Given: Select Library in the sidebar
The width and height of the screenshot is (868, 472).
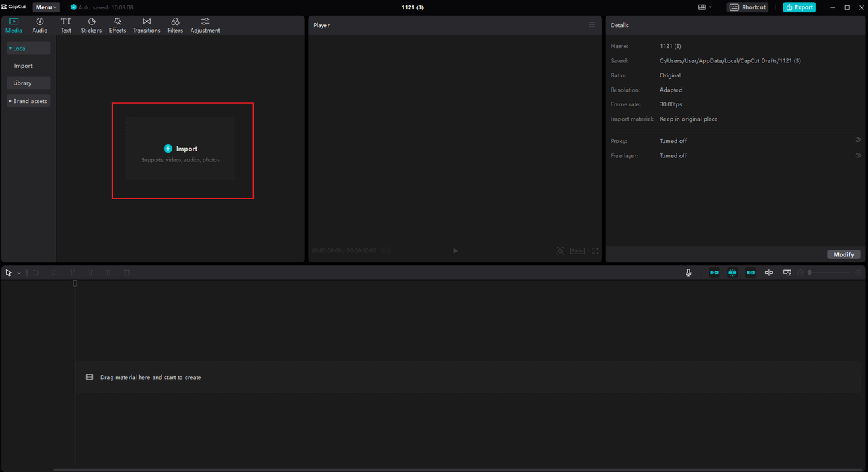Looking at the screenshot, I should 28,83.
